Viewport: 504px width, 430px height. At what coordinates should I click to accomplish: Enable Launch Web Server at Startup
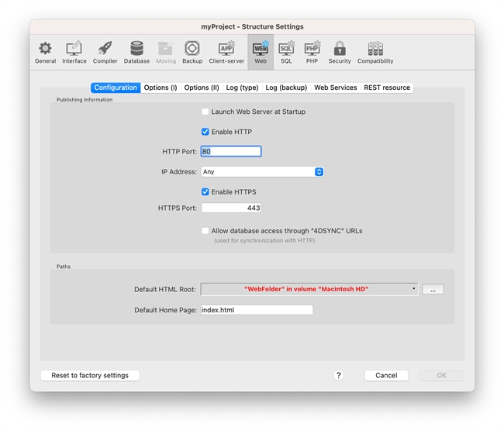click(x=205, y=112)
